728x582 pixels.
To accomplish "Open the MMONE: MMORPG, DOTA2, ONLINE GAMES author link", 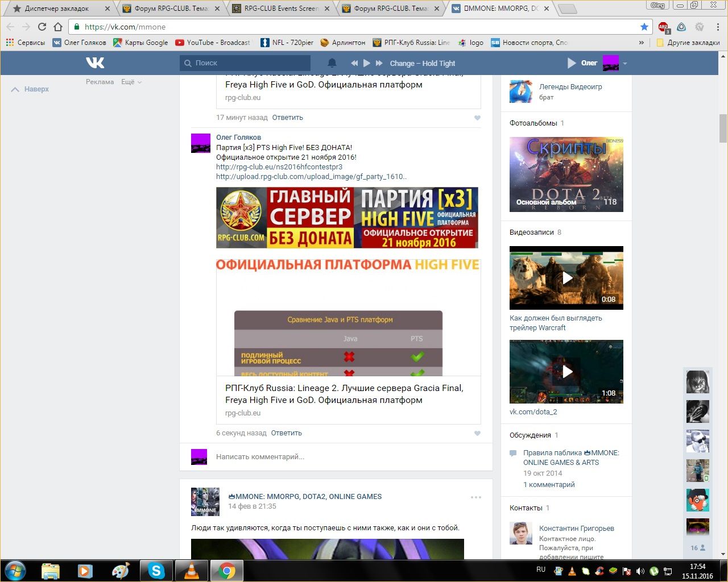I will (305, 497).
